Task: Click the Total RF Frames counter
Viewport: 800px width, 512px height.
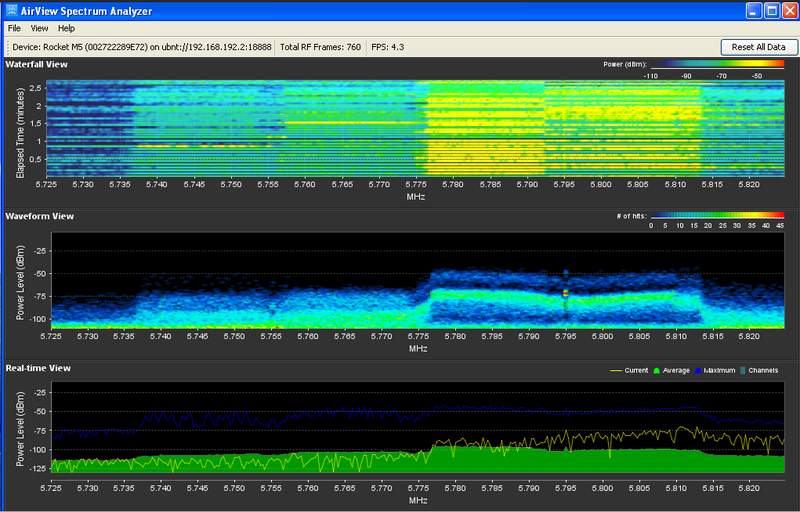Action: coord(320,47)
